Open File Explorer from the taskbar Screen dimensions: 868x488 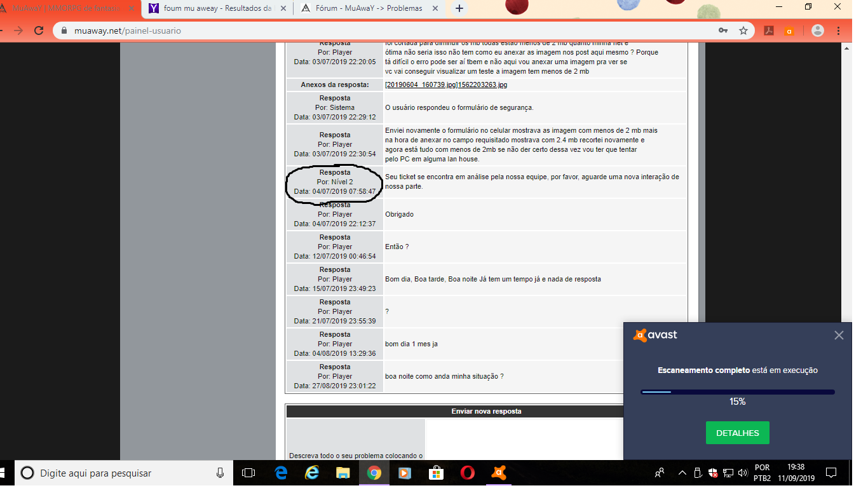[342, 473]
